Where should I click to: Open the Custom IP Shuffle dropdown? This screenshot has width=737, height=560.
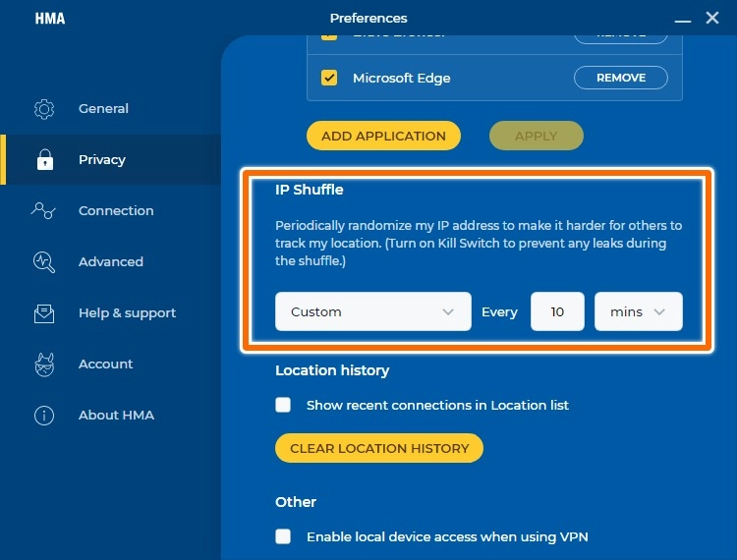(373, 311)
